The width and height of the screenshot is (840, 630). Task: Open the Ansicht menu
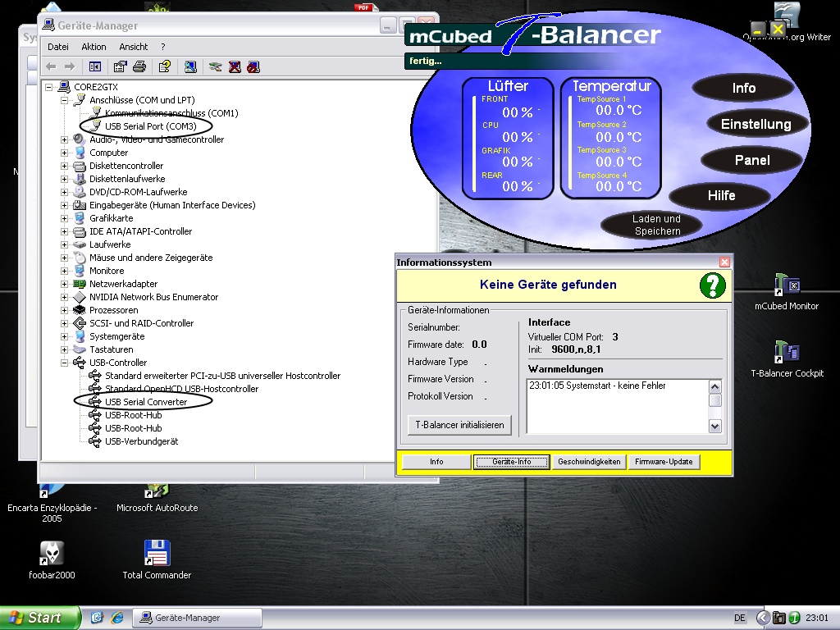click(x=134, y=47)
